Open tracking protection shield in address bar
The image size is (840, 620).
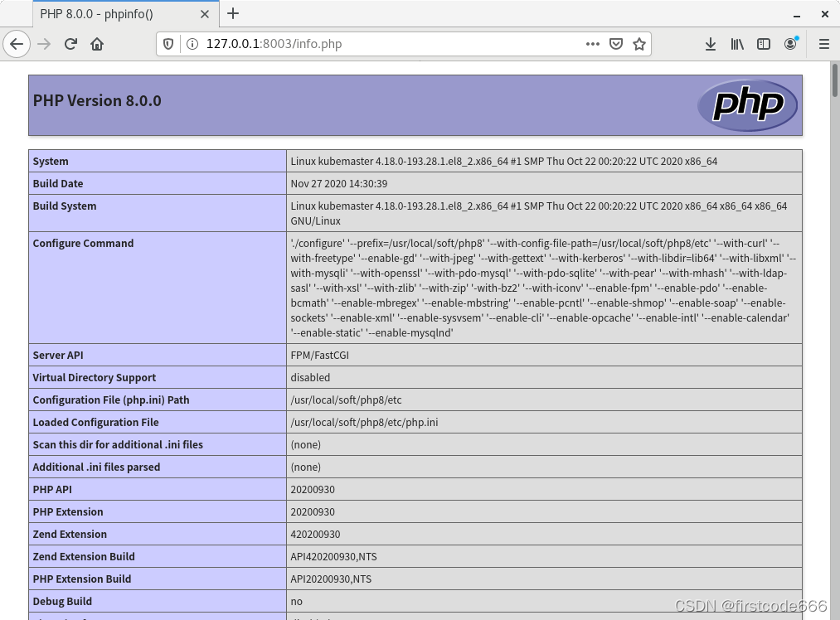tap(168, 44)
